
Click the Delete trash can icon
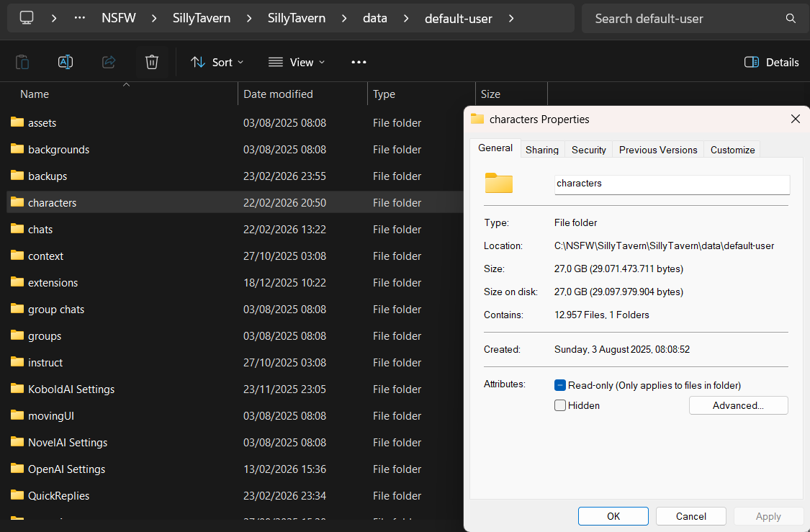click(151, 62)
